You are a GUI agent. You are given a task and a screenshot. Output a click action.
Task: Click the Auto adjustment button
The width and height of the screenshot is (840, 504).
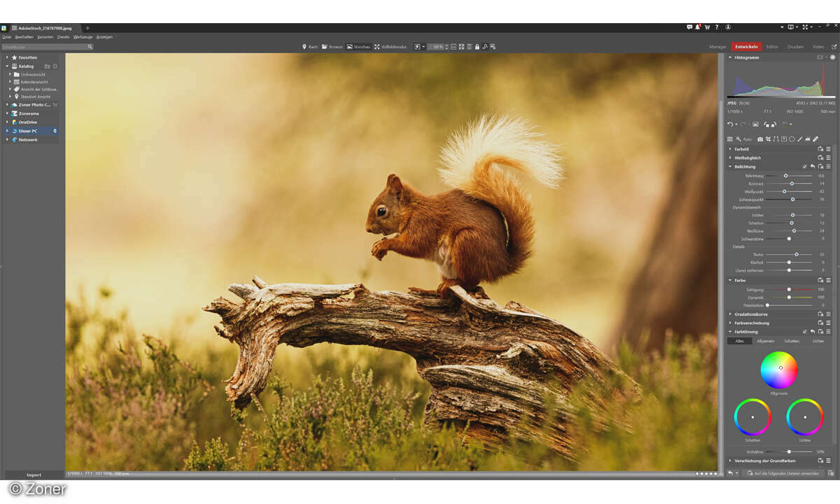click(748, 139)
